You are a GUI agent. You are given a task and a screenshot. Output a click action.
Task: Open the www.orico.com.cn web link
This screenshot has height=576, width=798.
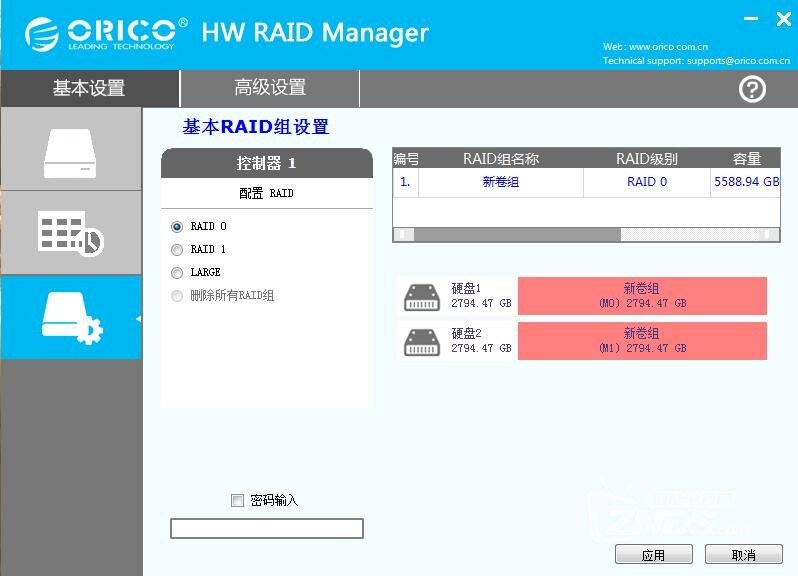(x=668, y=47)
